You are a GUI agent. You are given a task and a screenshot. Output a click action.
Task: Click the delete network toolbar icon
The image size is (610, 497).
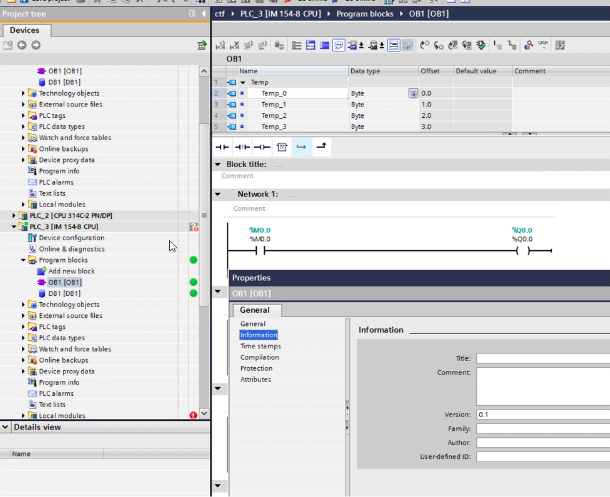(x=235, y=46)
